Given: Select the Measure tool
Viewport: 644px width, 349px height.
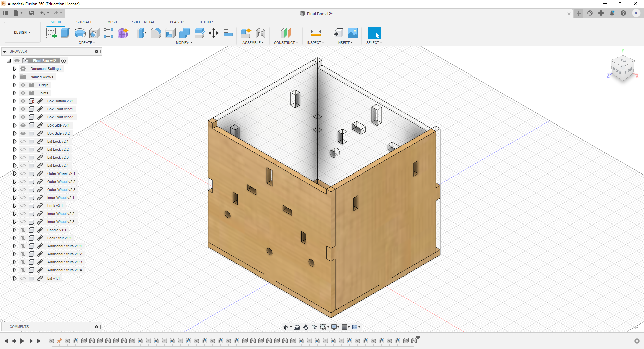Looking at the screenshot, I should coord(316,33).
